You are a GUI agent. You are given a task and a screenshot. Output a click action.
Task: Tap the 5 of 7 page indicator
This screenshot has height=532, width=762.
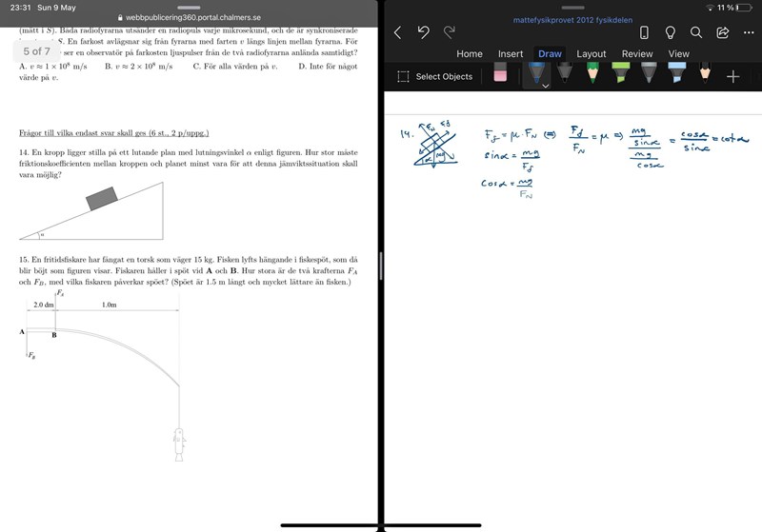click(x=37, y=50)
